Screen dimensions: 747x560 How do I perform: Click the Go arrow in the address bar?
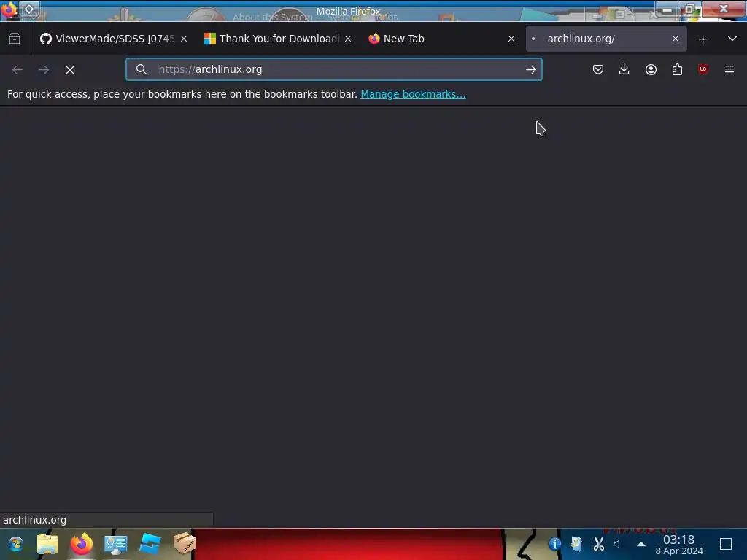(x=531, y=69)
